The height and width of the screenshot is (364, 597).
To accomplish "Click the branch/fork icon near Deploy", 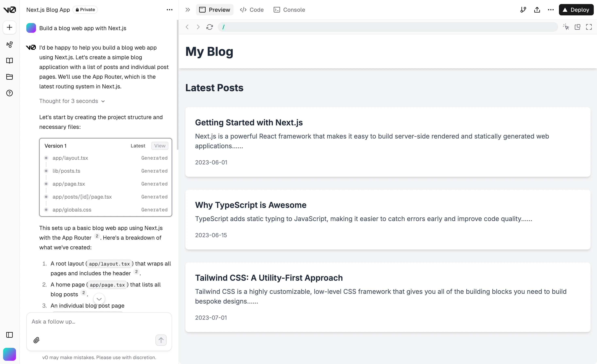I will (x=523, y=10).
